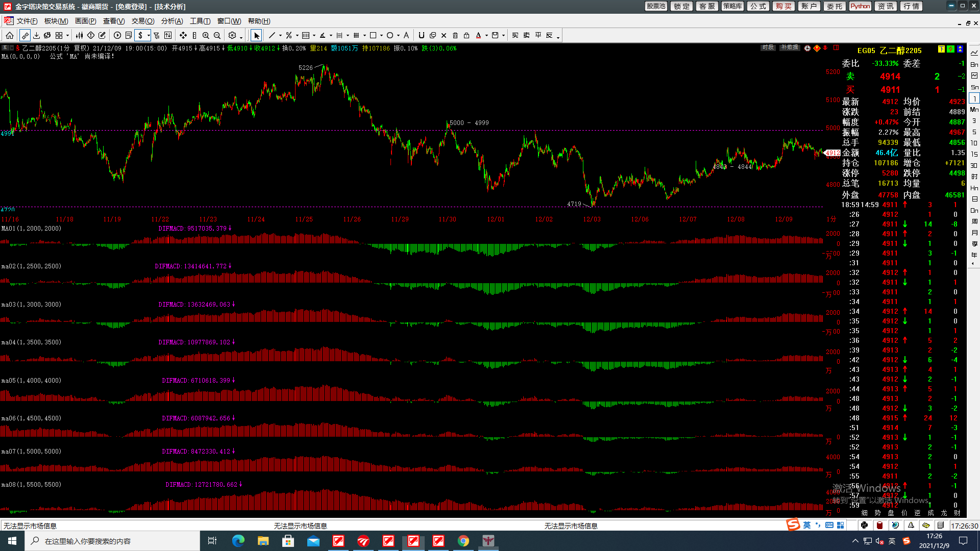
Task: Click the Python button
Action: (860, 6)
